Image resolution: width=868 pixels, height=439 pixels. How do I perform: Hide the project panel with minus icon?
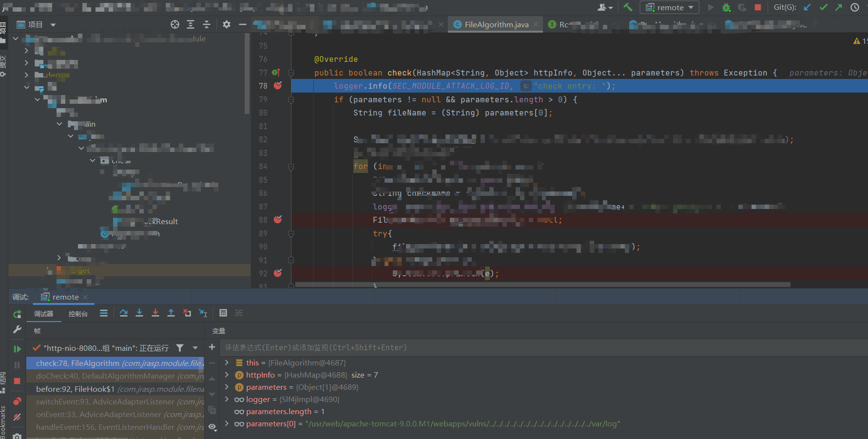point(242,24)
